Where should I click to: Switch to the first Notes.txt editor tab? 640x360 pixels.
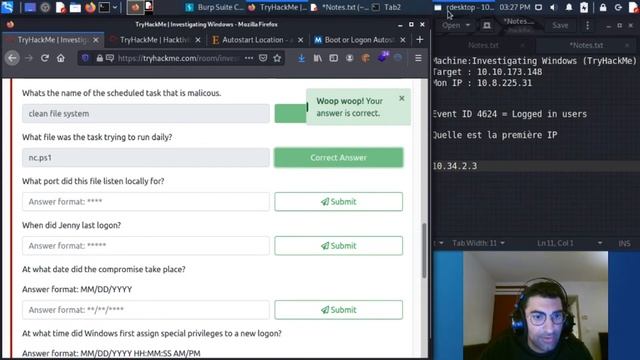coord(484,45)
